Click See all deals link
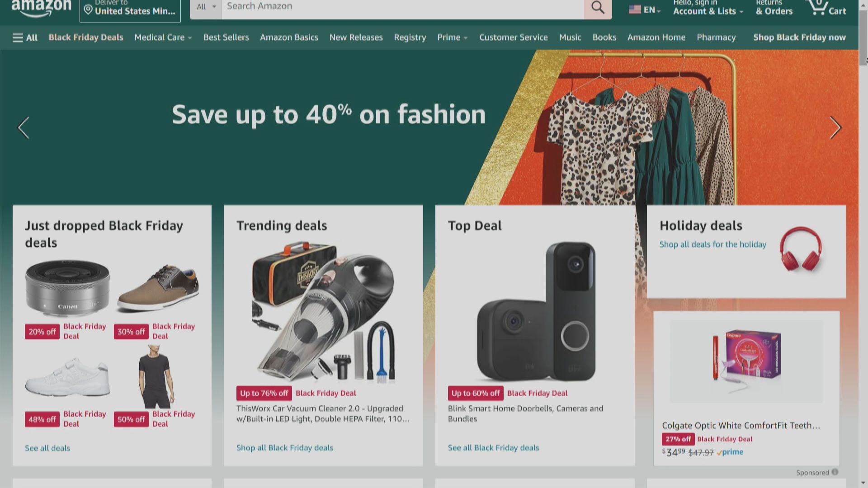Viewport: 868px width, 488px height. click(x=47, y=448)
